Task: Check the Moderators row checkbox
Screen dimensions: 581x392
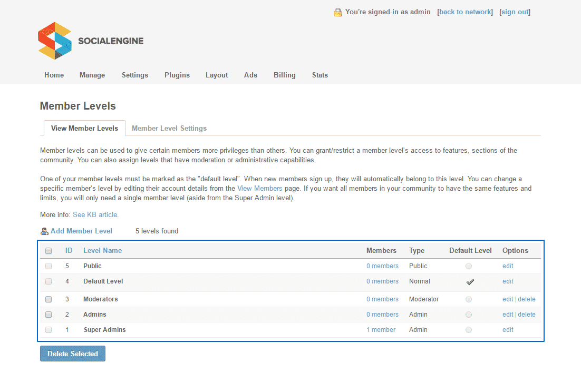Action: click(x=49, y=299)
